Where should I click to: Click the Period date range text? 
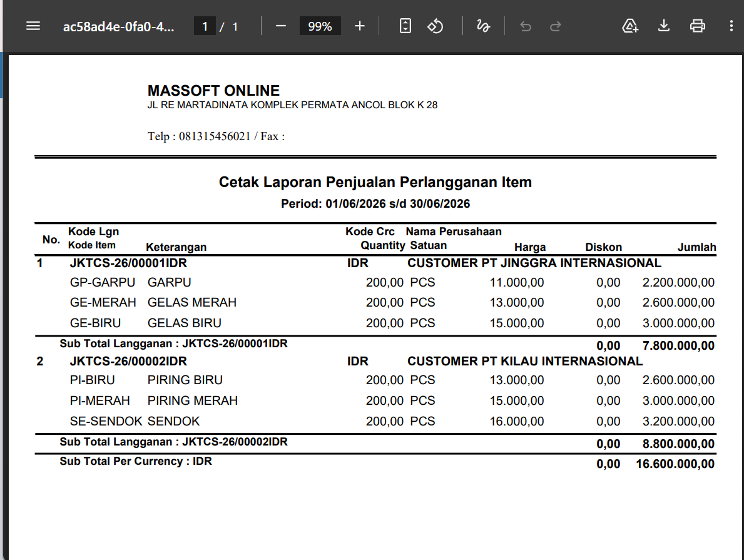[x=375, y=203]
